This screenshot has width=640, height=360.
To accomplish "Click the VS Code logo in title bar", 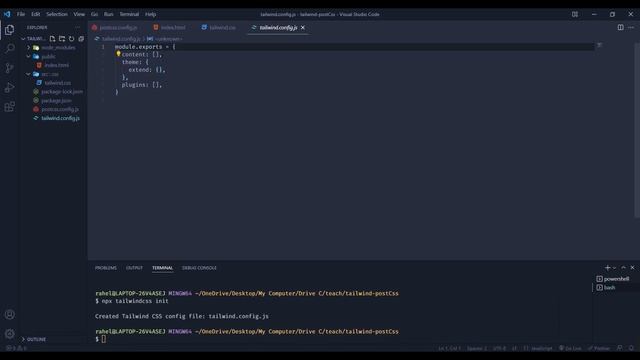I will pos(7,14).
